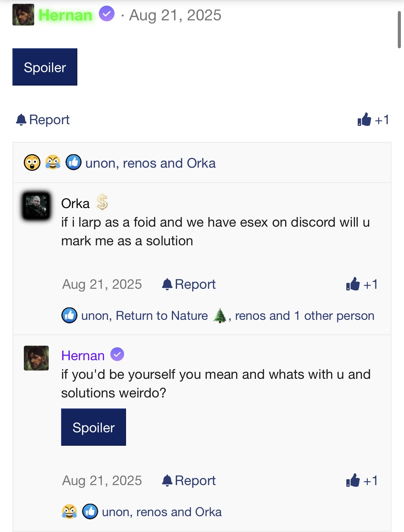This screenshot has width=404, height=532.
Task: Open the '1 other person' reactions list
Action: coord(334,316)
